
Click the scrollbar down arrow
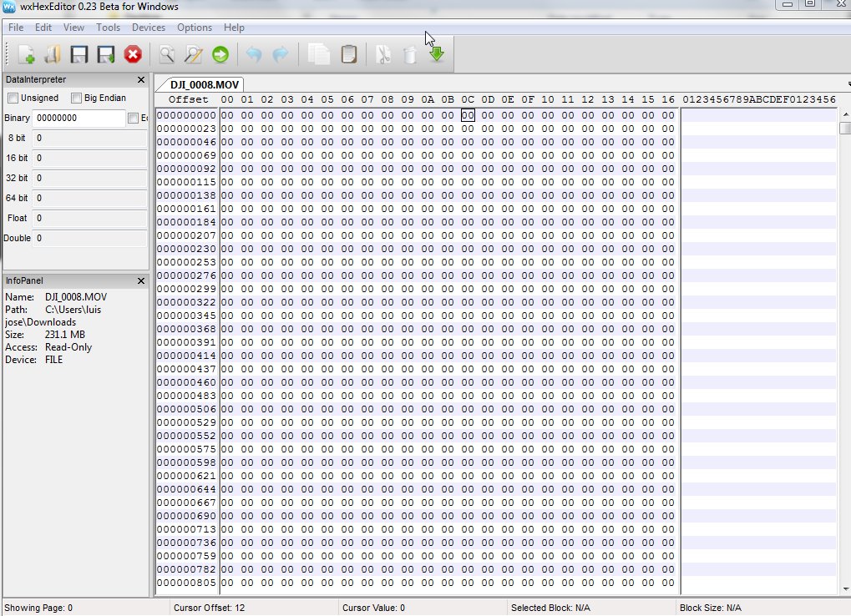point(845,589)
